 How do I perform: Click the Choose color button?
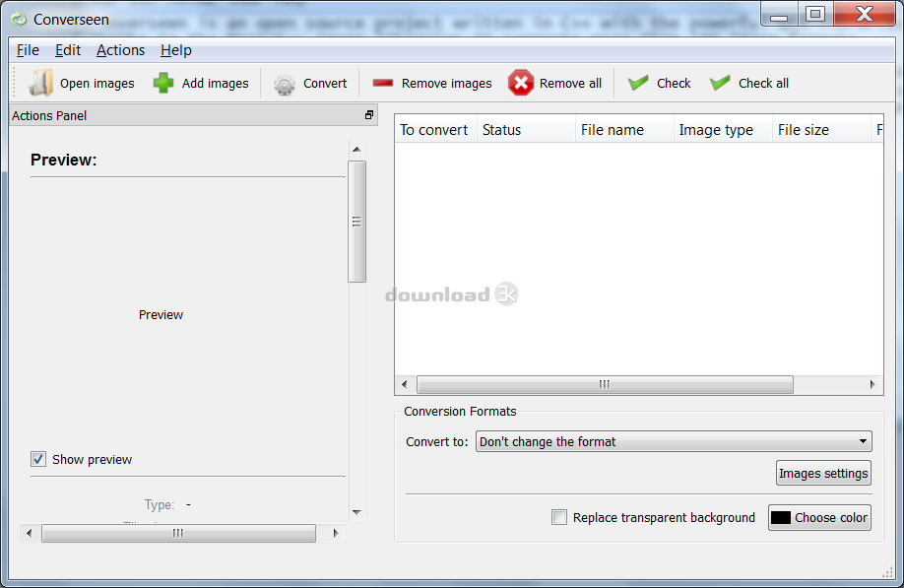(x=819, y=518)
